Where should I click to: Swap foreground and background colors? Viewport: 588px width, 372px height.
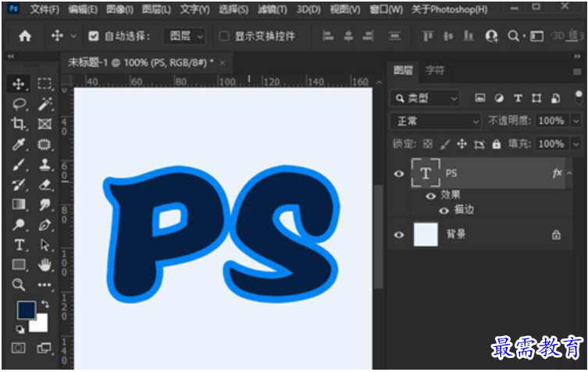tap(45, 304)
